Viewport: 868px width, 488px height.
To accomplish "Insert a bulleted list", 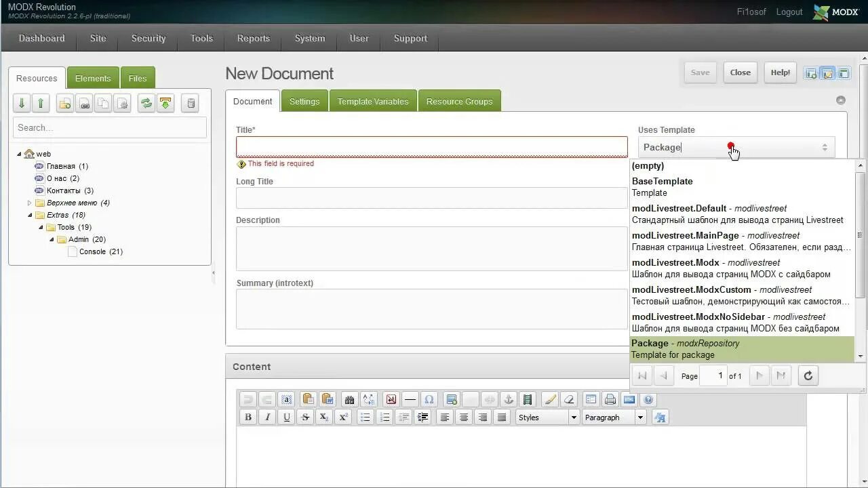I will [x=366, y=418].
